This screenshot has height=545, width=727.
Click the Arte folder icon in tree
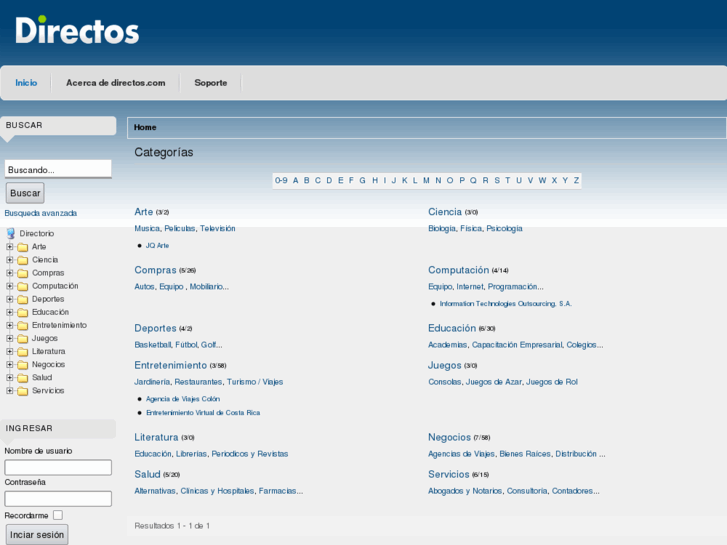(x=23, y=247)
